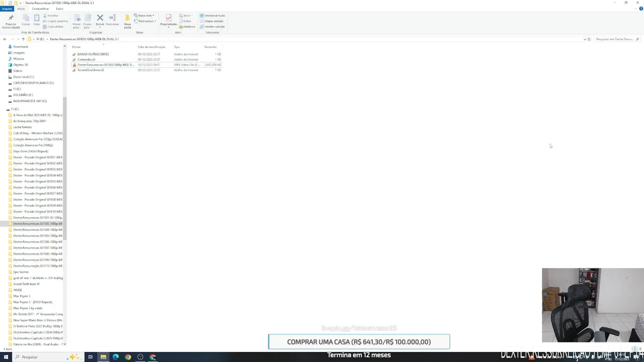This screenshot has width=644, height=362.
Task: Click the navigation pane vertical scrollbar
Action: click(65, 168)
